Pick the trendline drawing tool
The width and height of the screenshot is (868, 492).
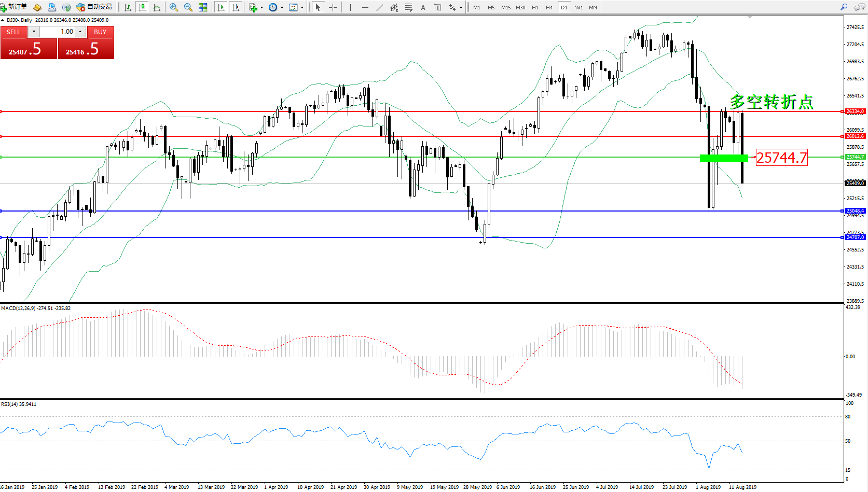click(380, 7)
